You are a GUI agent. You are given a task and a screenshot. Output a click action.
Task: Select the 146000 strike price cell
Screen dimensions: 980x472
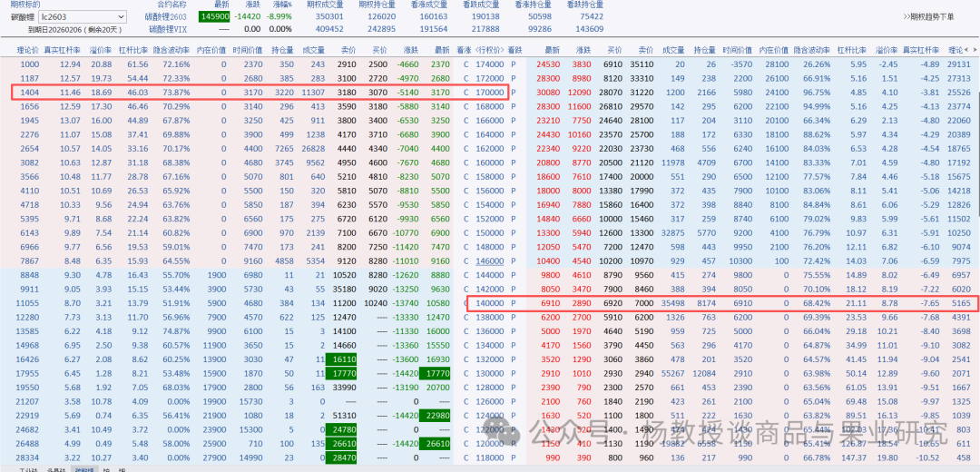(489, 260)
